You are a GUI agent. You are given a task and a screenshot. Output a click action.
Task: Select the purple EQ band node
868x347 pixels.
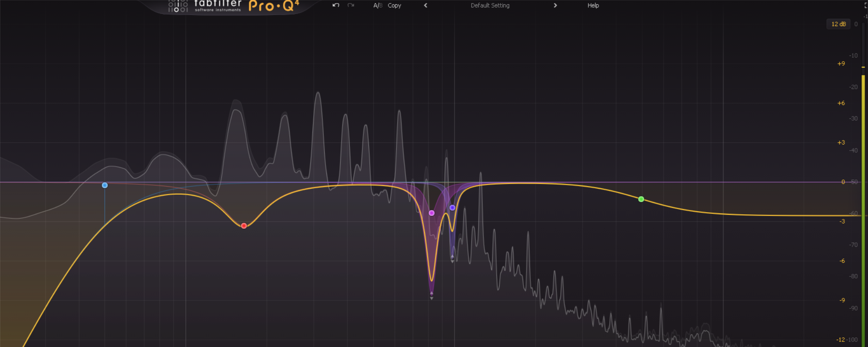pos(452,208)
